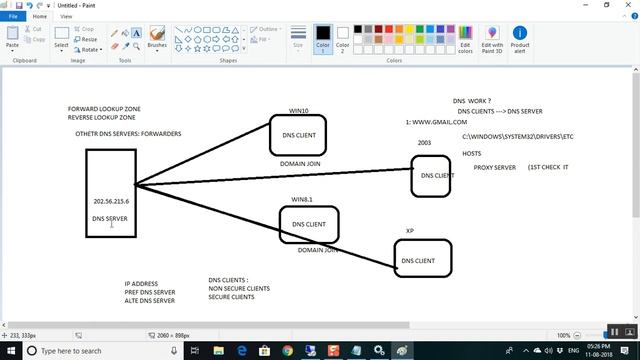The width and height of the screenshot is (640, 360).
Task: Click the vertical scrollbar thumb
Action: coord(636,146)
